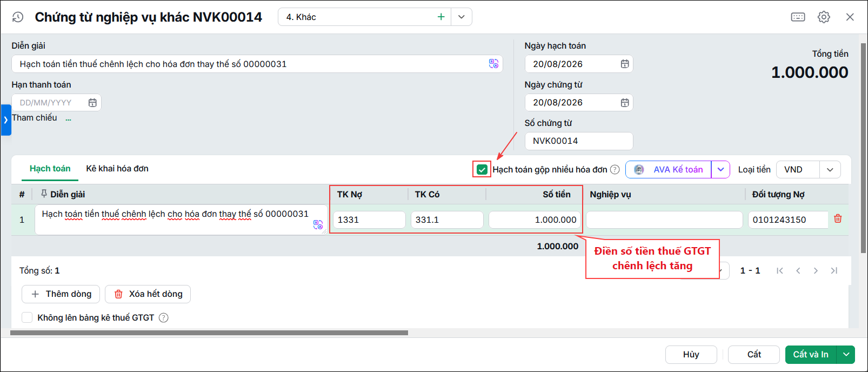Click help icon beside Hạch toán gộp nhiều hóa đơn
The height and width of the screenshot is (372, 868).
(615, 170)
